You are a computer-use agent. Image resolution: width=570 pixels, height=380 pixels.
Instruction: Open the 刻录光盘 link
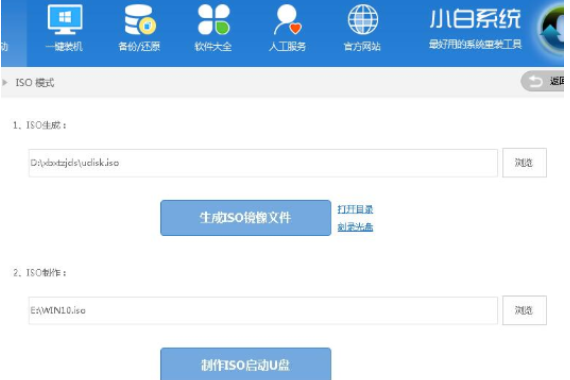point(355,227)
